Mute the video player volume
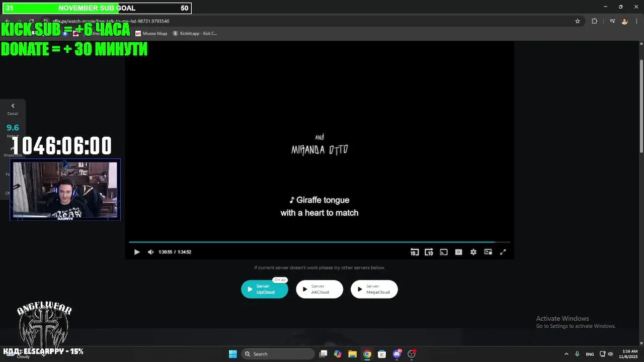644x362 pixels. pos(150,252)
